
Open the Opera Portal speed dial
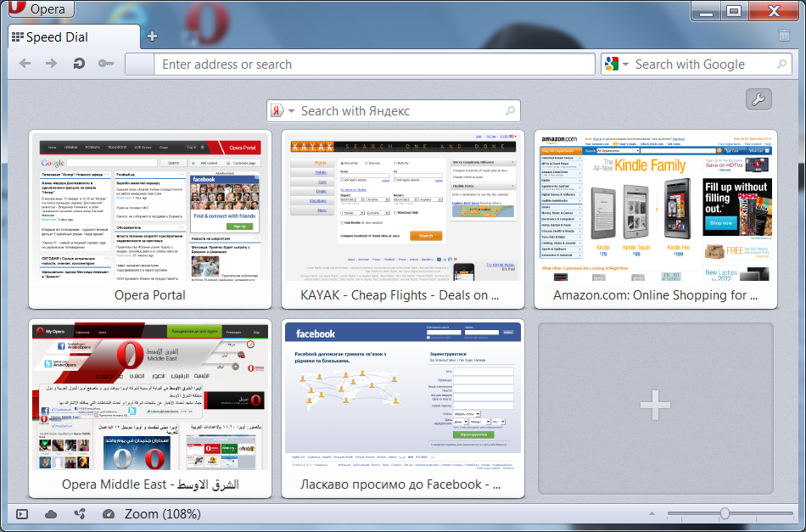(x=150, y=220)
